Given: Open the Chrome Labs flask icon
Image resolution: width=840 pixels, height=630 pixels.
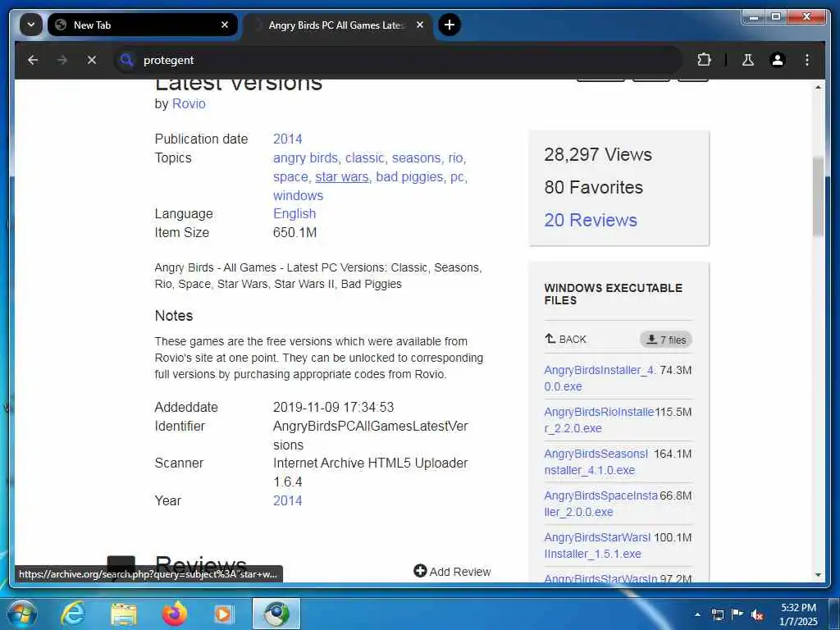Looking at the screenshot, I should point(748,60).
